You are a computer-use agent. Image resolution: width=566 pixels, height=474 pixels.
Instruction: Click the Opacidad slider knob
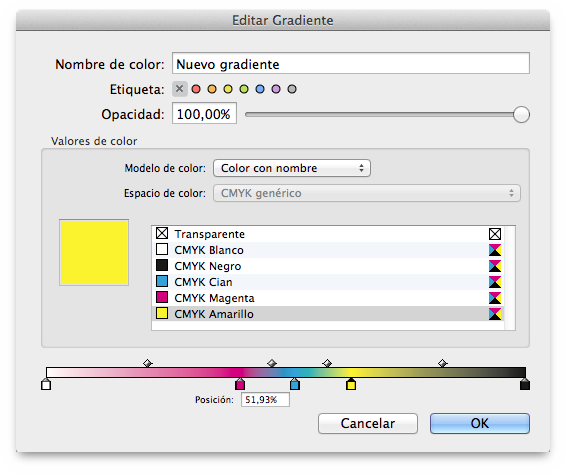pos(521,115)
